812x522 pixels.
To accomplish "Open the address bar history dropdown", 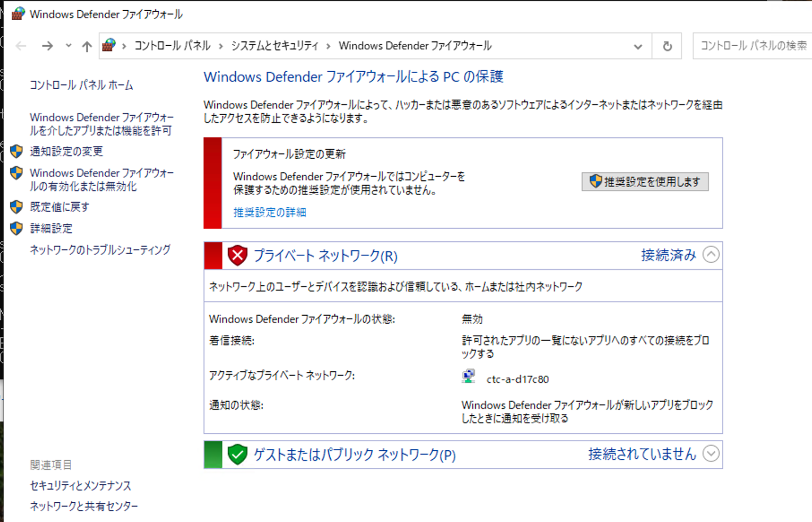I will [x=638, y=46].
